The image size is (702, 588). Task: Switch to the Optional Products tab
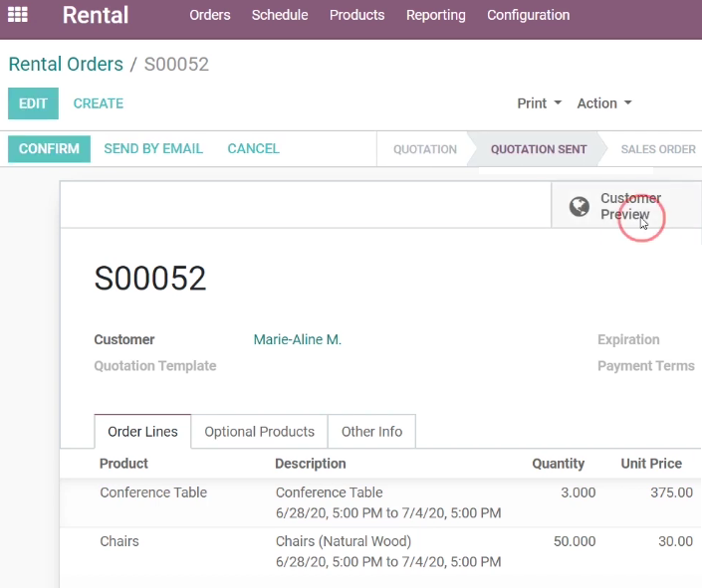tap(259, 432)
